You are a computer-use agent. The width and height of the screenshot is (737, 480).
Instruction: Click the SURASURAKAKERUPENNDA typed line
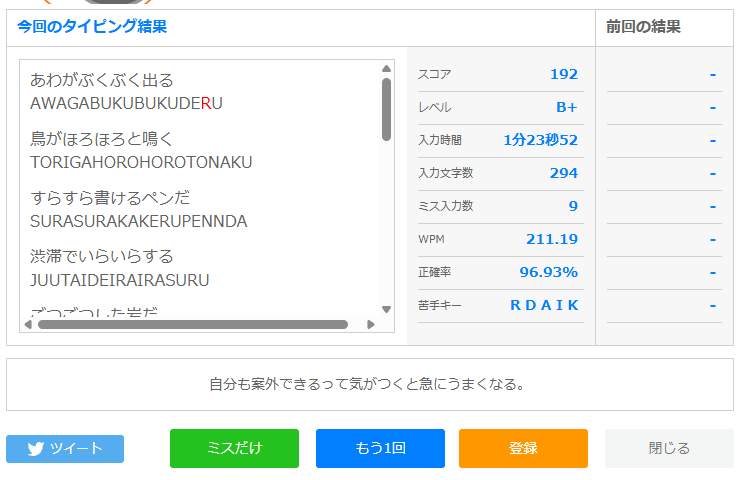click(x=139, y=221)
